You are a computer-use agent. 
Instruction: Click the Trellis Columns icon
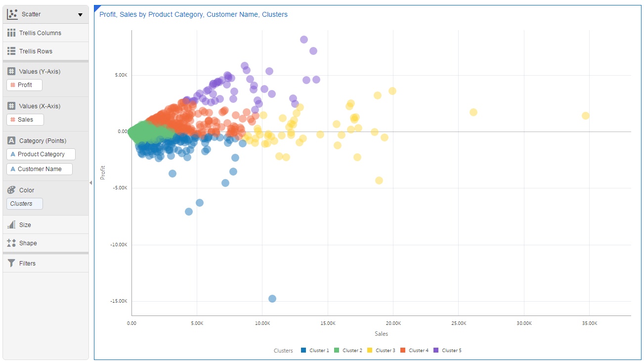pos(11,33)
